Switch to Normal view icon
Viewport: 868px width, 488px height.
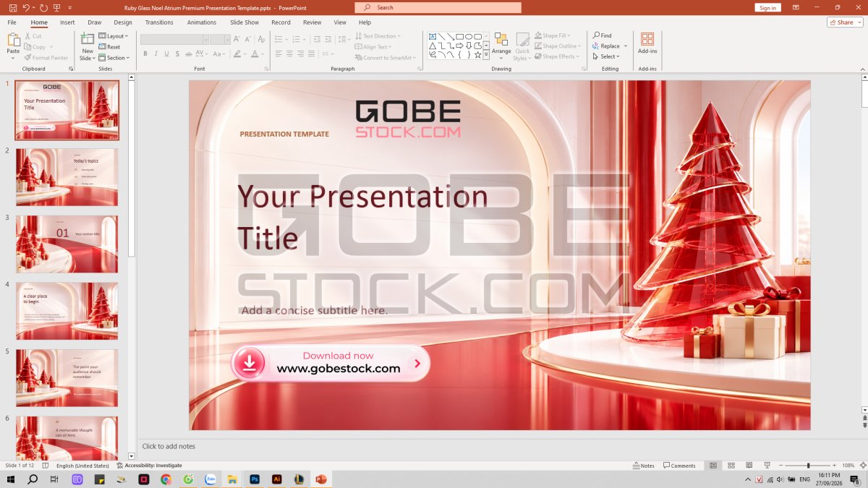713,466
